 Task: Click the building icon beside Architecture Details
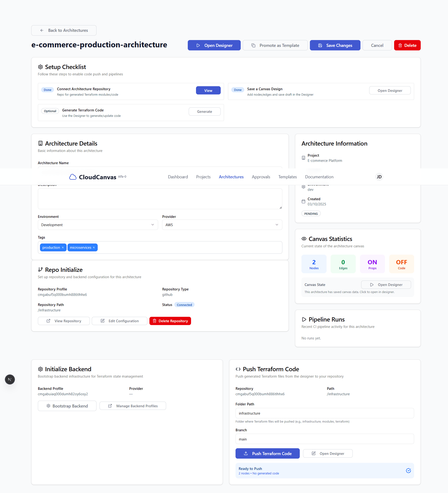point(40,143)
